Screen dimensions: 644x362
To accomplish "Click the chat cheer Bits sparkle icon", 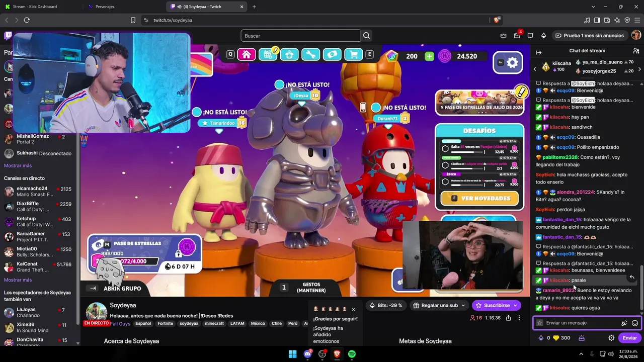I will (x=624, y=323).
